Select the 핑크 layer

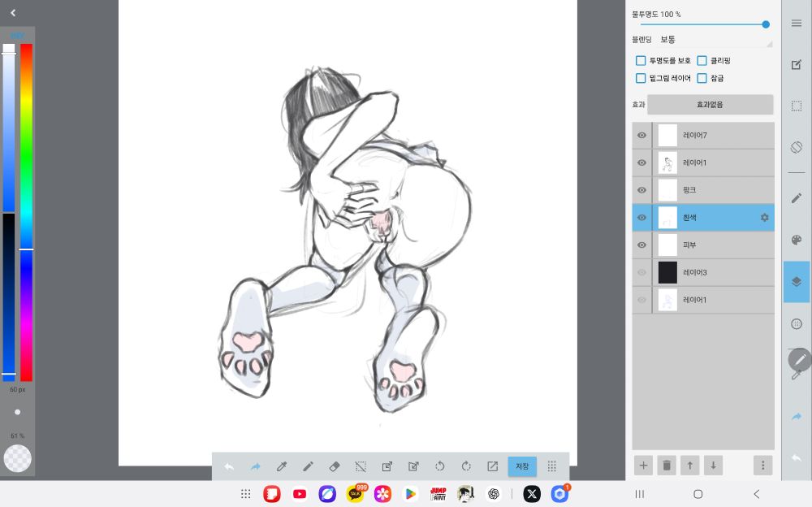click(x=703, y=190)
